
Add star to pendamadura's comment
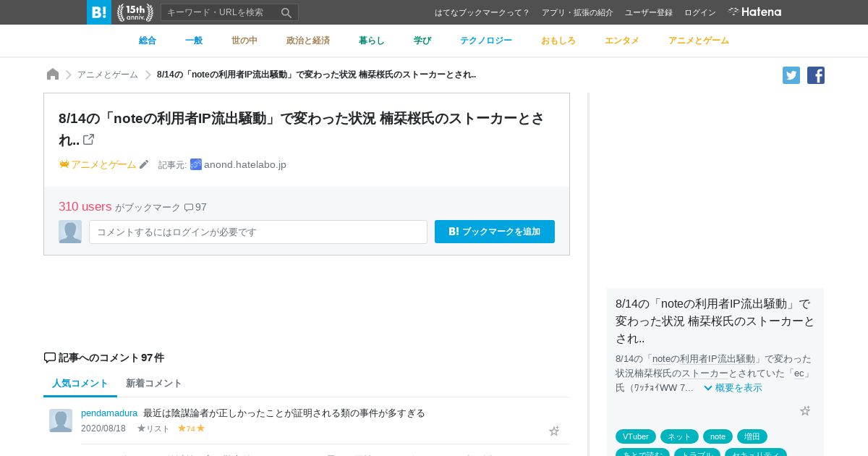pos(554,431)
